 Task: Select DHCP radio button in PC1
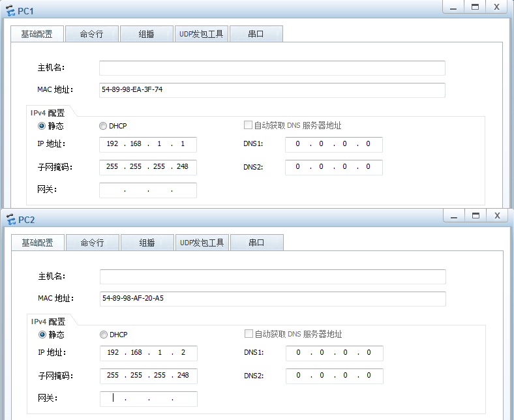(103, 126)
